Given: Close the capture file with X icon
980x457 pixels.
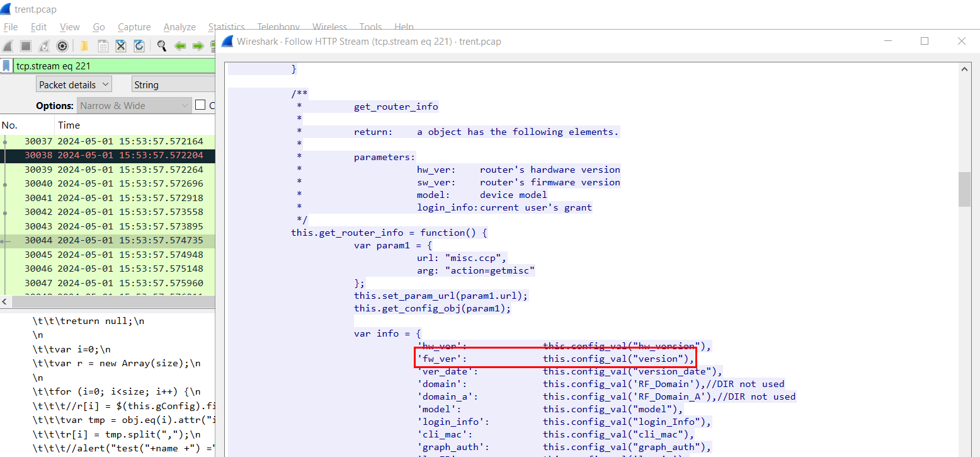Looking at the screenshot, I should pyautogui.click(x=121, y=46).
